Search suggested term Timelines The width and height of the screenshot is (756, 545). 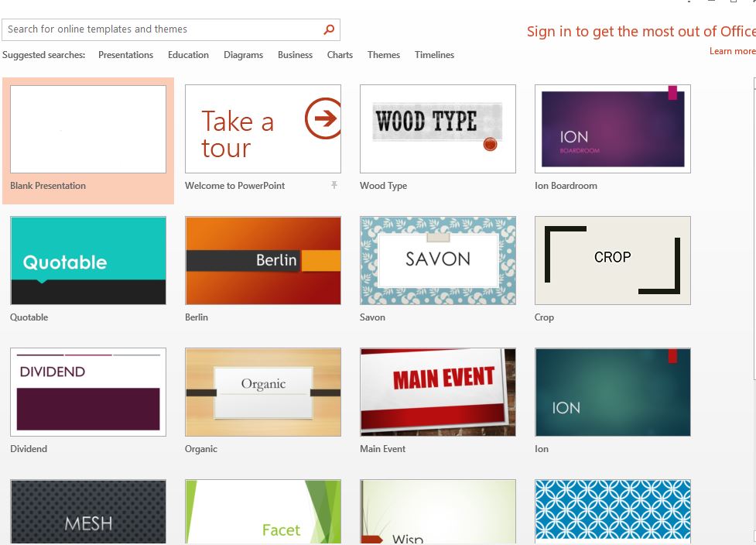pos(434,55)
